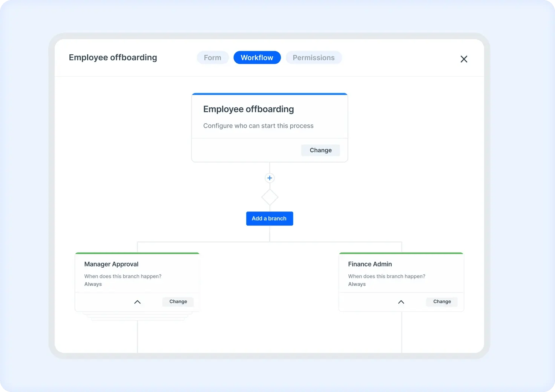Screen dimensions: 555x392
Task: Select the Manager Approval card title
Action: pos(111,264)
